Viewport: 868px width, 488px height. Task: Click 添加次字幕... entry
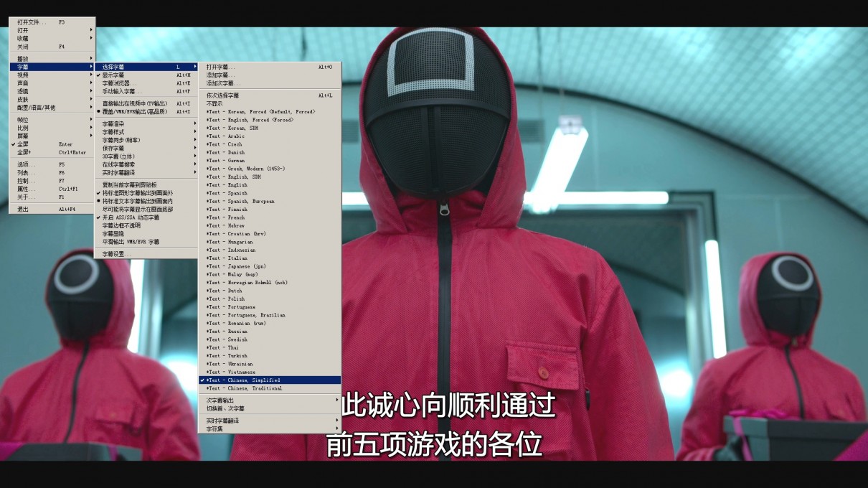coord(270,83)
